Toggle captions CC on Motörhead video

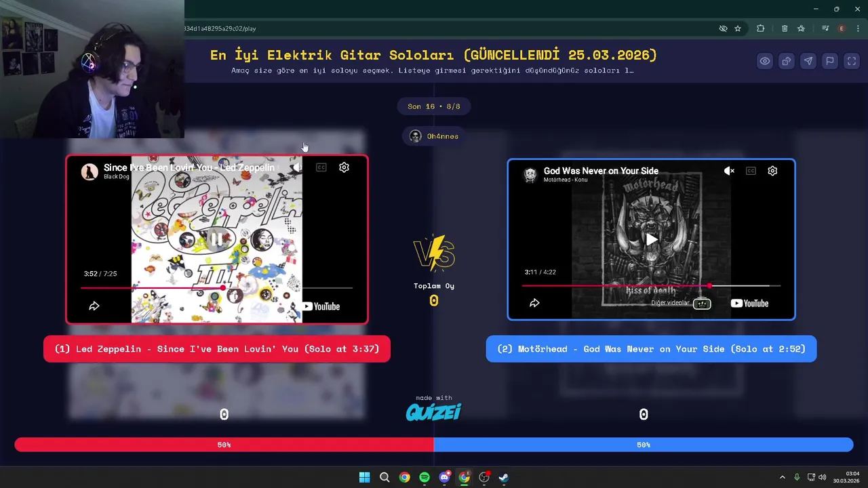coord(751,171)
